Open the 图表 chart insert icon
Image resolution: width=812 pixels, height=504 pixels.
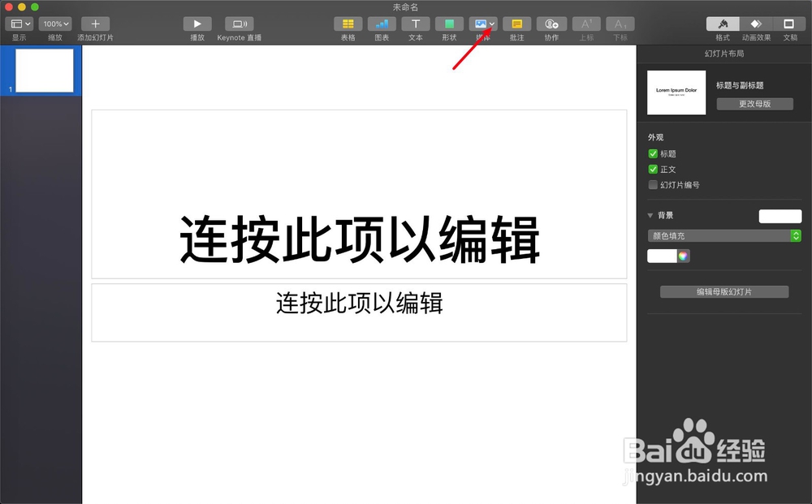click(x=382, y=24)
